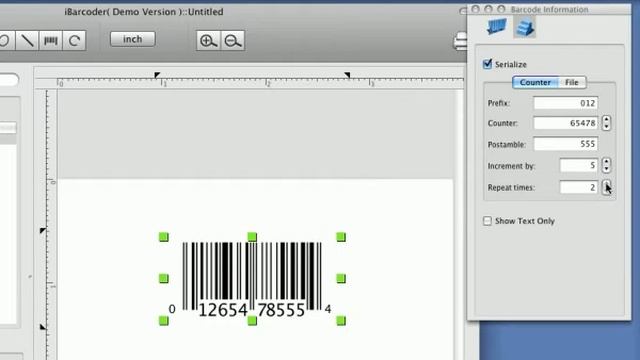Click the Counter stepper arrows

606,123
